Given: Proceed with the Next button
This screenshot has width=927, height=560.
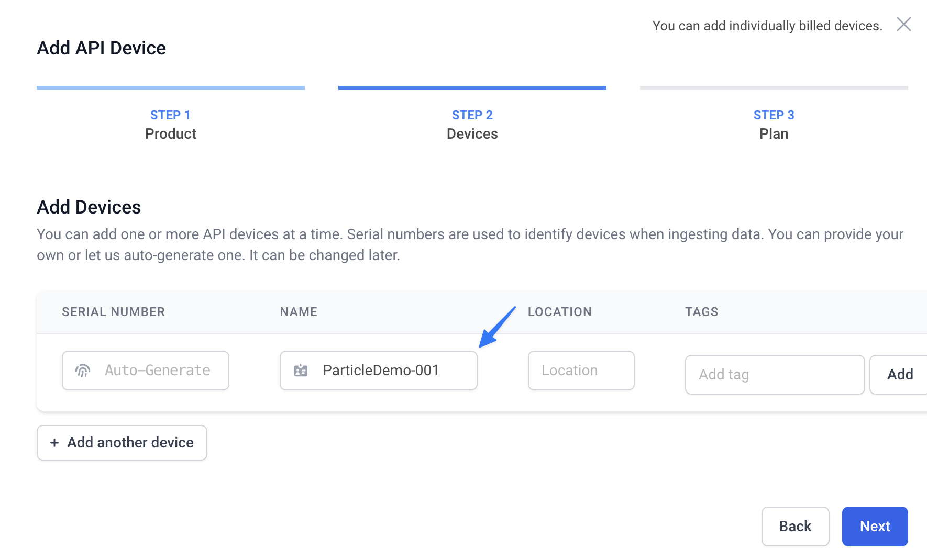Looking at the screenshot, I should pyautogui.click(x=875, y=527).
